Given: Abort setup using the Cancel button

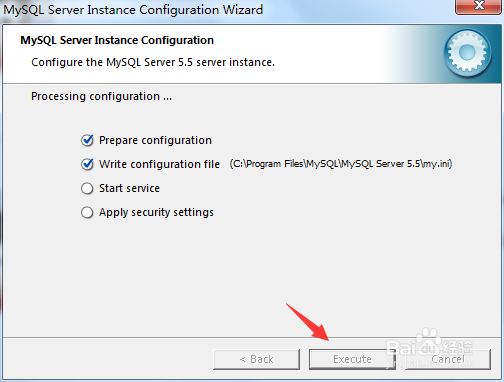Looking at the screenshot, I should coord(448,359).
